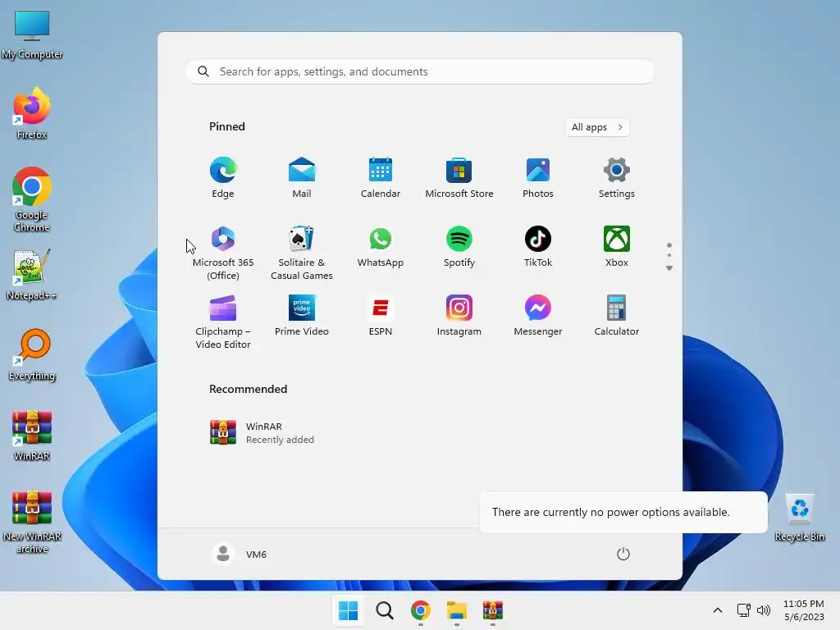Select Notepad++ desktop shortcut

tap(32, 274)
